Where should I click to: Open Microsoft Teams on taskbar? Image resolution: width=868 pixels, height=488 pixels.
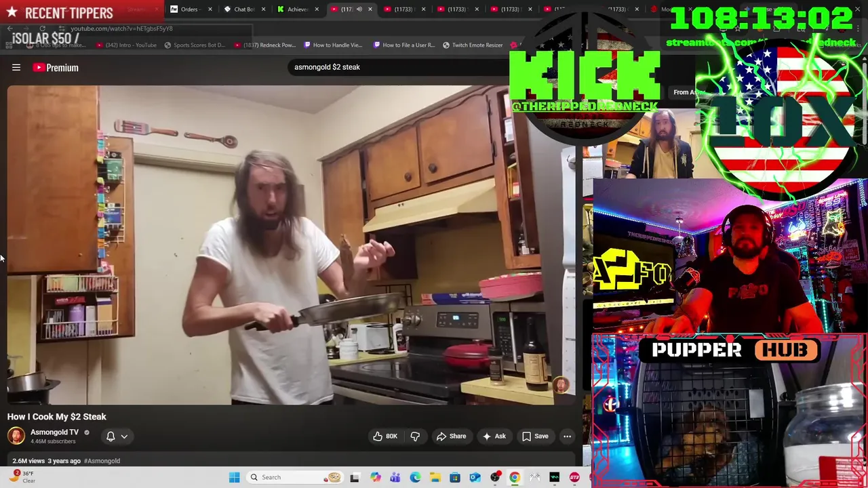tap(395, 477)
